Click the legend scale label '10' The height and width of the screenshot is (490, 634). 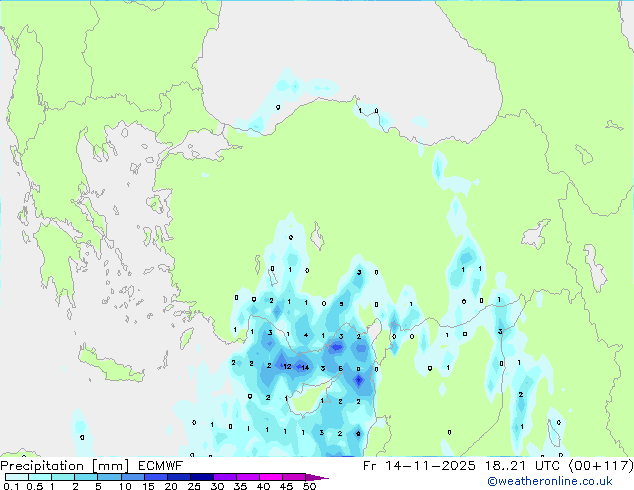(125, 486)
